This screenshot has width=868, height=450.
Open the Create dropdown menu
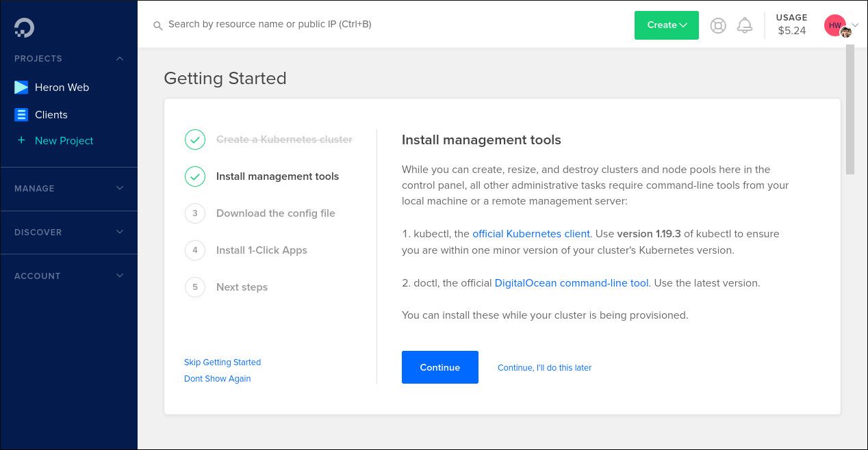666,25
